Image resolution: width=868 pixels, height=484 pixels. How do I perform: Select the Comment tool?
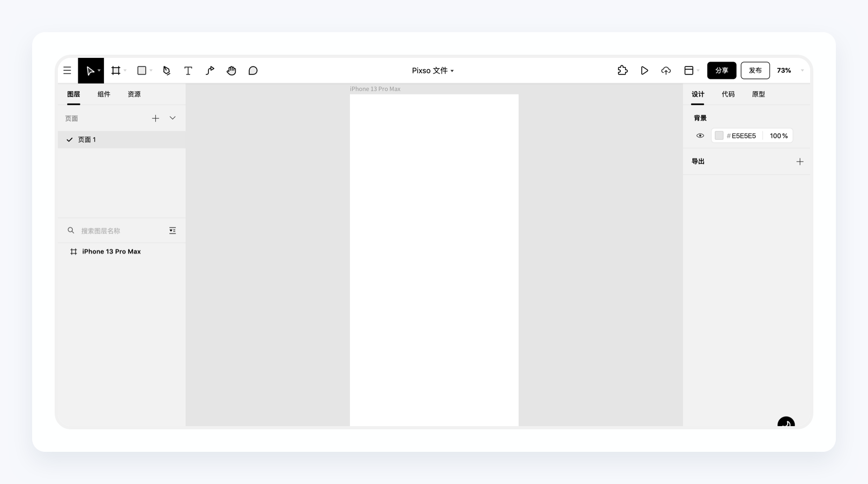(x=253, y=71)
